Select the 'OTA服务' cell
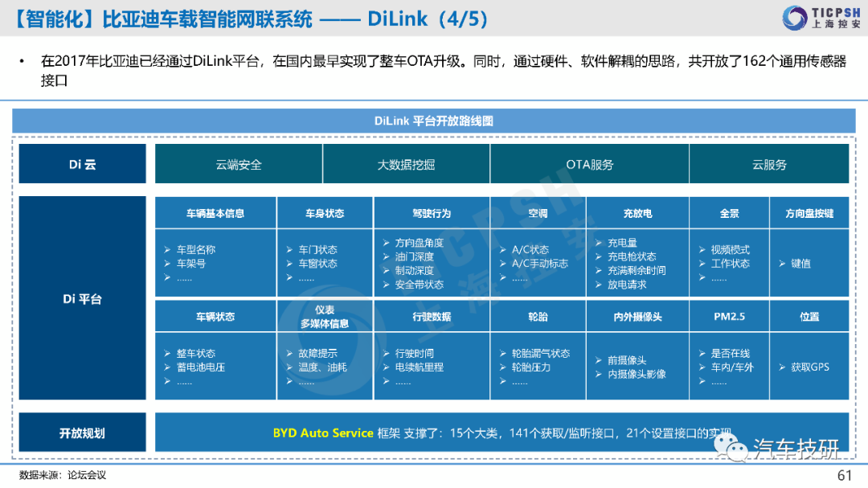The image size is (868, 488). tap(590, 164)
